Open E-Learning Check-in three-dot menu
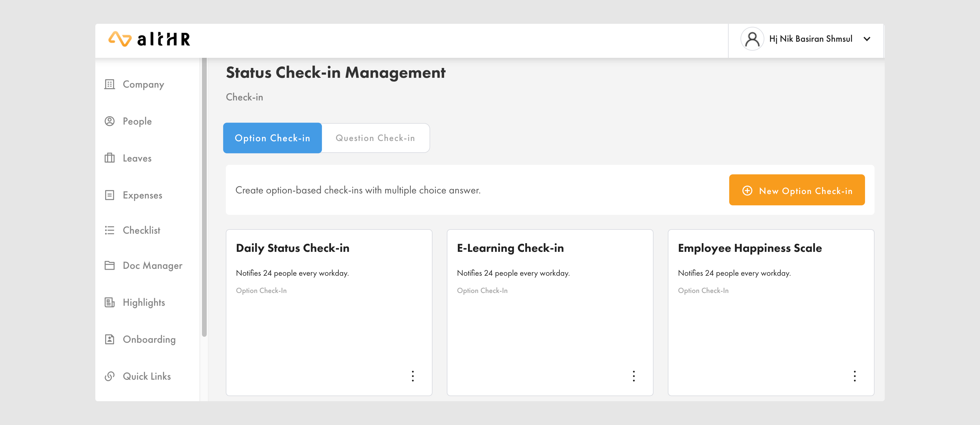Image resolution: width=980 pixels, height=425 pixels. 634,376
